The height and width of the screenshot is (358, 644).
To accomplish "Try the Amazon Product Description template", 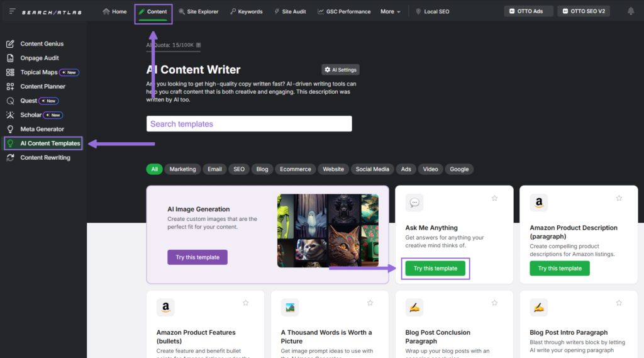I will coord(560,269).
